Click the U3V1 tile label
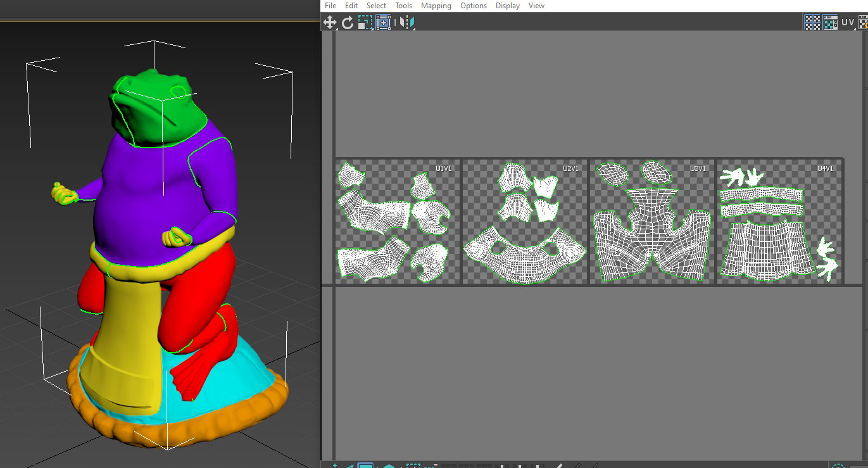Image resolution: width=868 pixels, height=468 pixels. point(698,168)
